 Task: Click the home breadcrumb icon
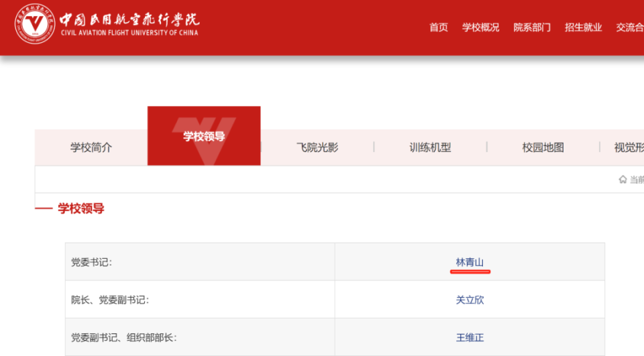[x=623, y=180]
